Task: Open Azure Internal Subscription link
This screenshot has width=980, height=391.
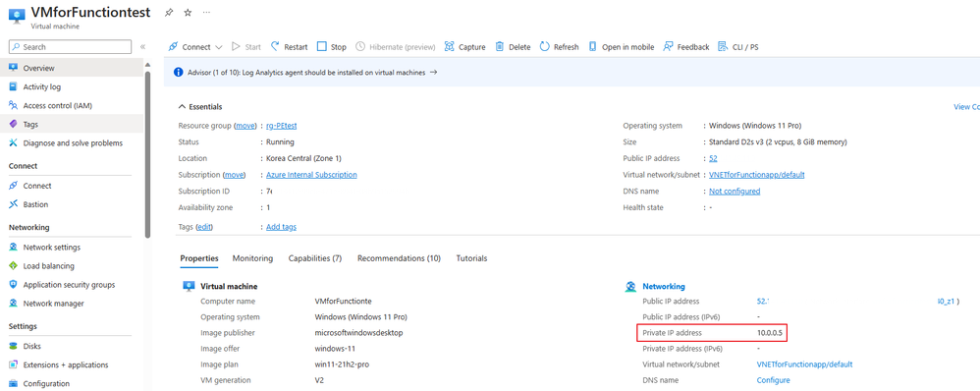Action: click(x=311, y=175)
